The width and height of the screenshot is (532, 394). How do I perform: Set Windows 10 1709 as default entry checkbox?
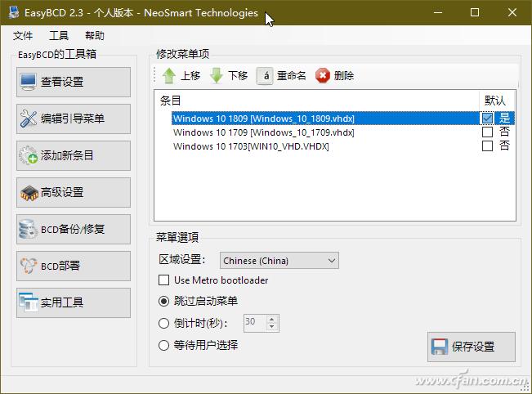(487, 132)
